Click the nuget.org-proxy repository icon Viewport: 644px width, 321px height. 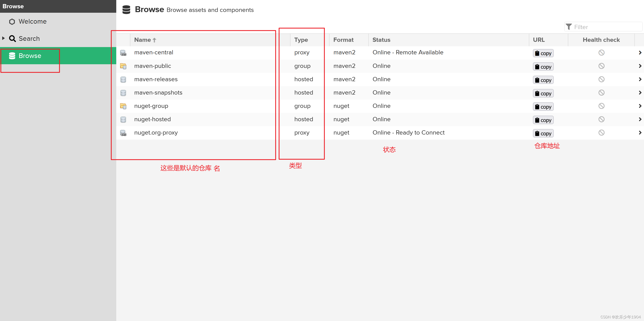(123, 133)
